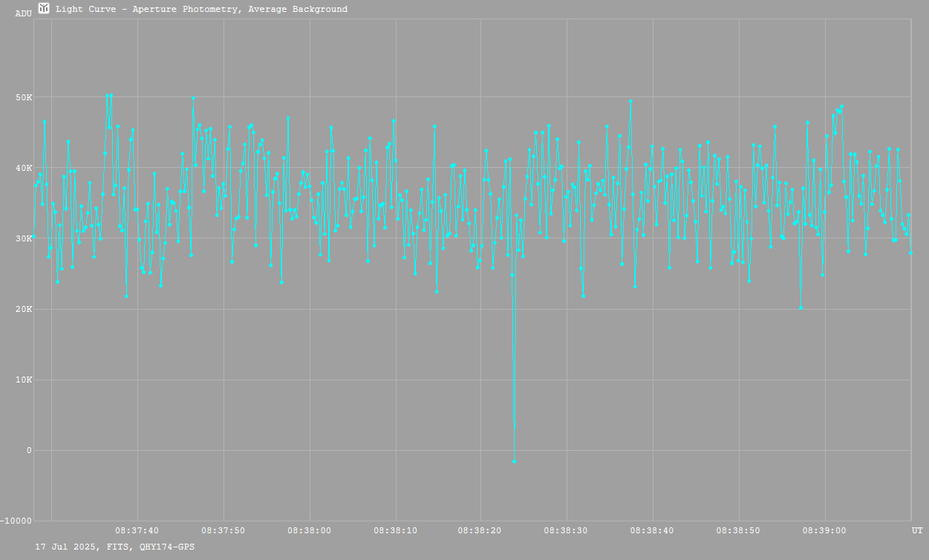Viewport: 929px width, 560px height.
Task: Click the 08:39:00 time axis label
Action: point(824,530)
